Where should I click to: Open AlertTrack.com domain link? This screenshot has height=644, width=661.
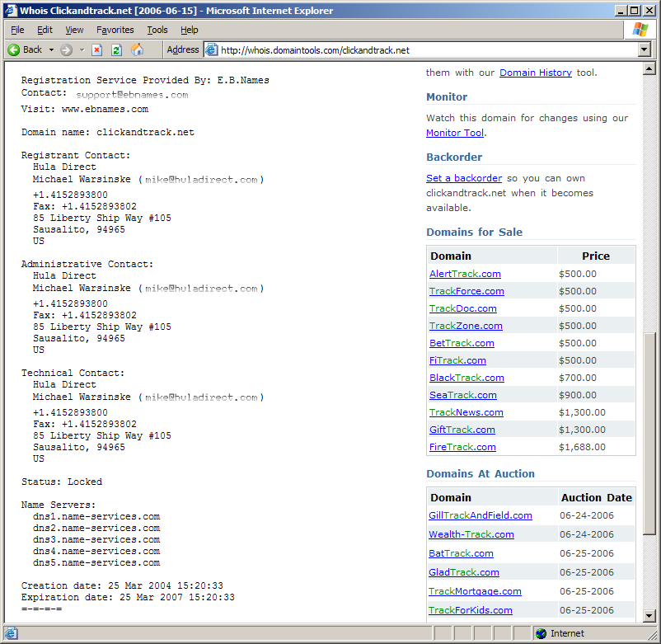(465, 274)
